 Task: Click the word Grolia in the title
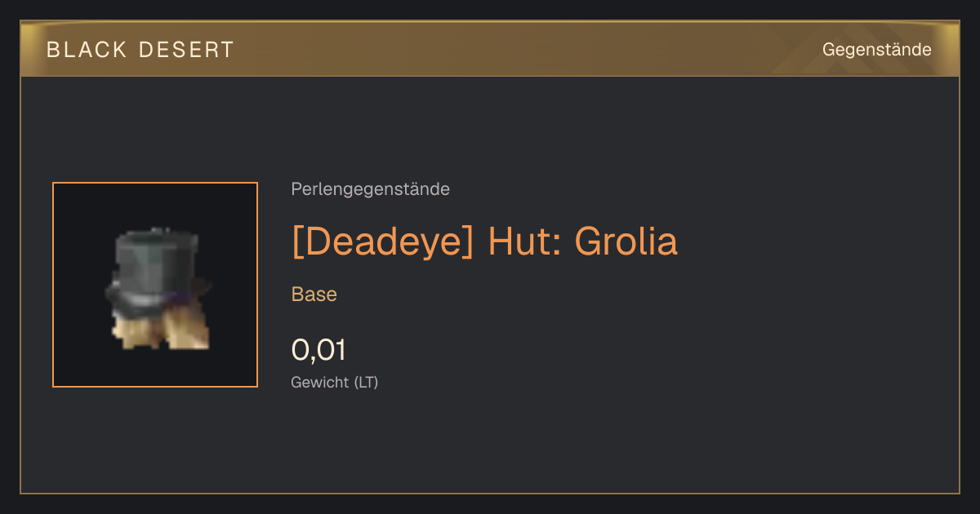[x=626, y=241]
